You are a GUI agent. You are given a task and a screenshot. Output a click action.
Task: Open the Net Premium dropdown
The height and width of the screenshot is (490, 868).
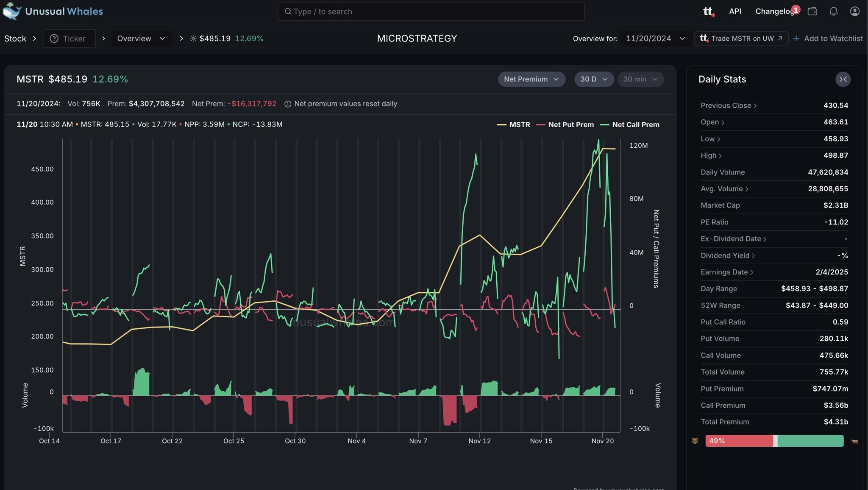coord(531,79)
